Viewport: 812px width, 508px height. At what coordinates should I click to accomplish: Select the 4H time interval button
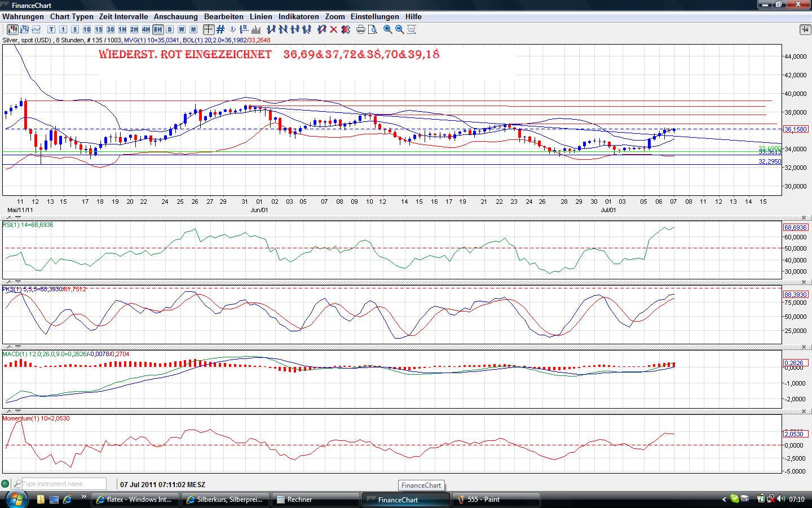145,29
